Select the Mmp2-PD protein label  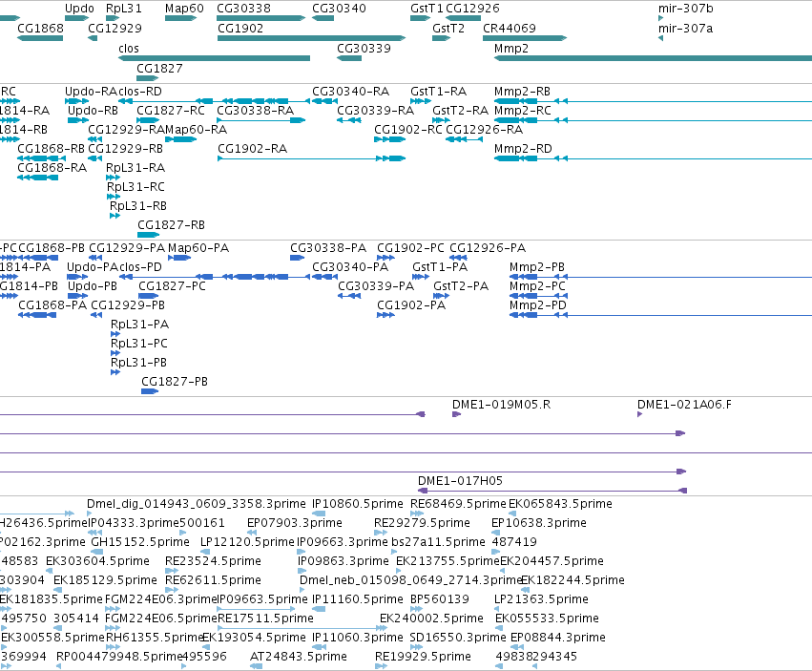click(538, 305)
